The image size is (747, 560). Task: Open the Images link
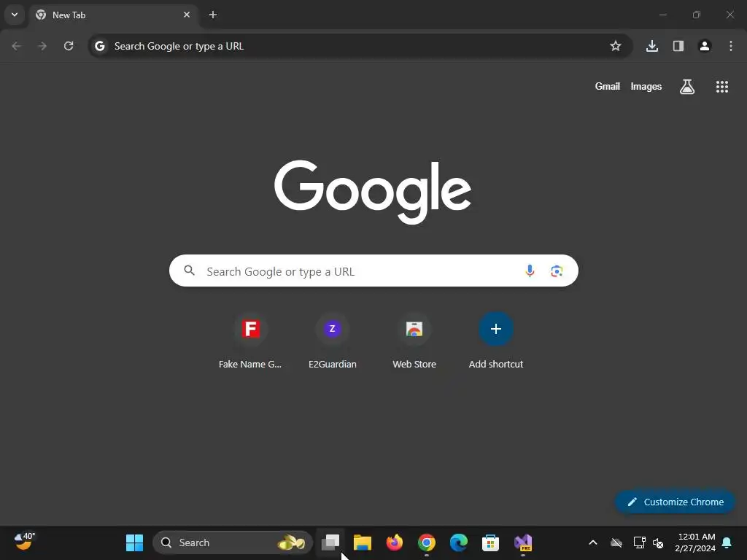coord(646,86)
